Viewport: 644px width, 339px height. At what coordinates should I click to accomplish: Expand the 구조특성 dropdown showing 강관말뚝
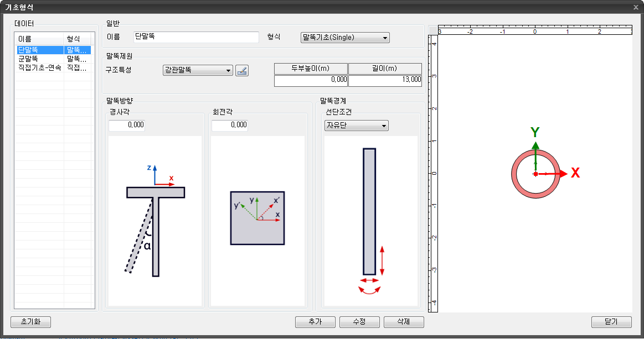(197, 70)
